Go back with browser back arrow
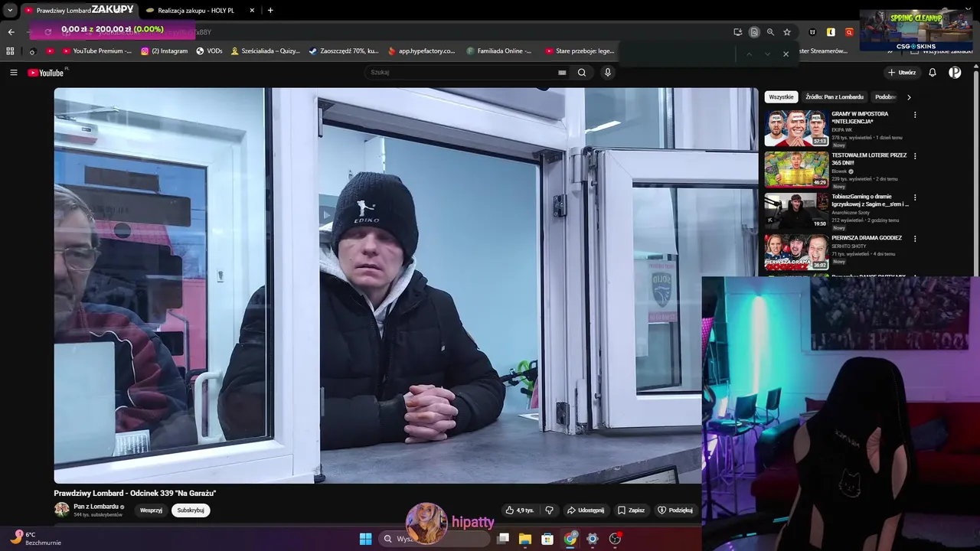Image resolution: width=980 pixels, height=551 pixels. tap(11, 32)
